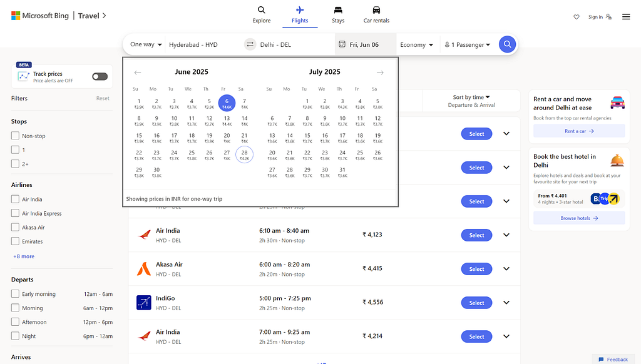Click the IndiGo airline logo
Image resolution: width=641 pixels, height=364 pixels.
(x=143, y=303)
